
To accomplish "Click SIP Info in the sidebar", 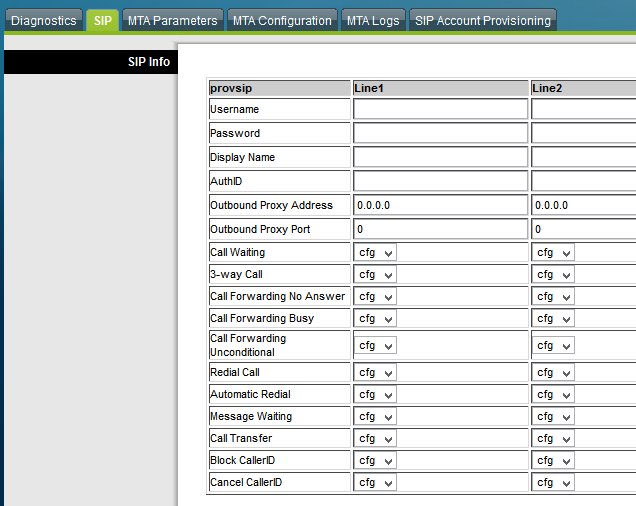I will 149,62.
